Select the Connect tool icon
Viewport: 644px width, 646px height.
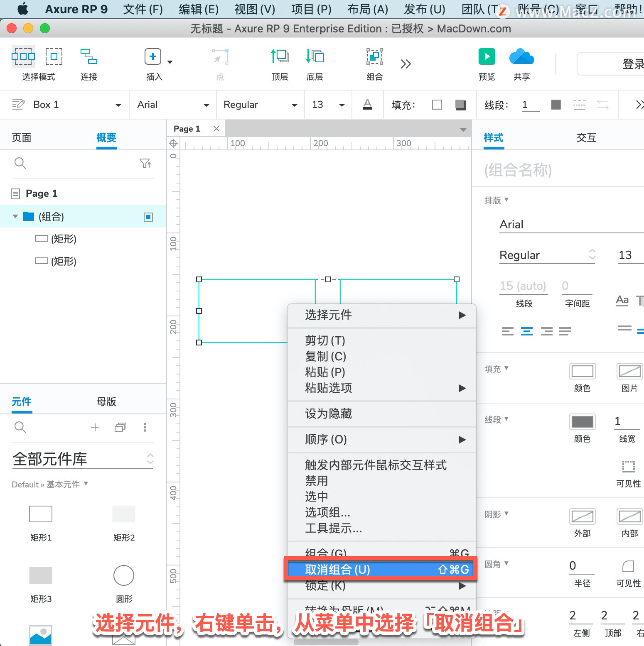click(x=89, y=56)
